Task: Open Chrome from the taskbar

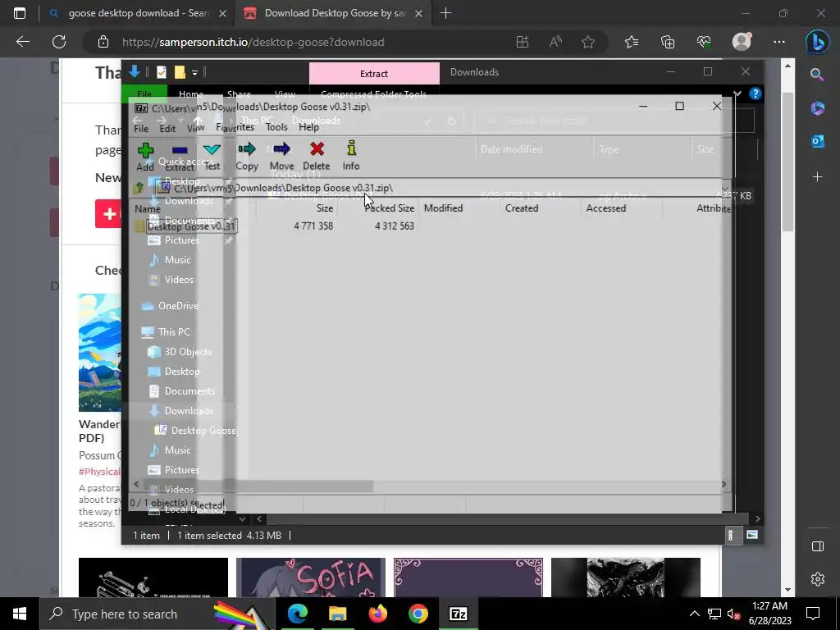Action: pos(418,614)
